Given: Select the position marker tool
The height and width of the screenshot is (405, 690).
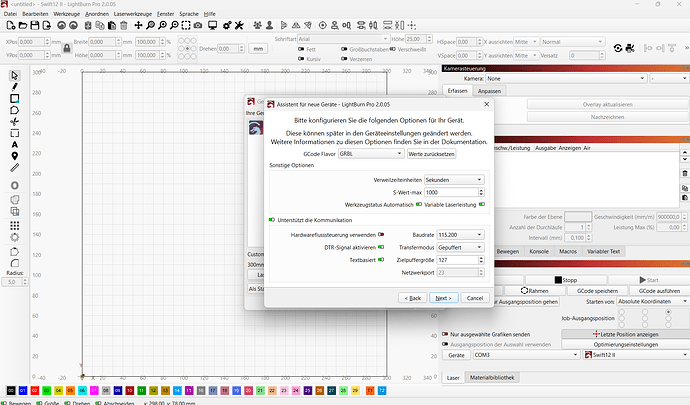Looking at the screenshot, I should pos(14,156).
